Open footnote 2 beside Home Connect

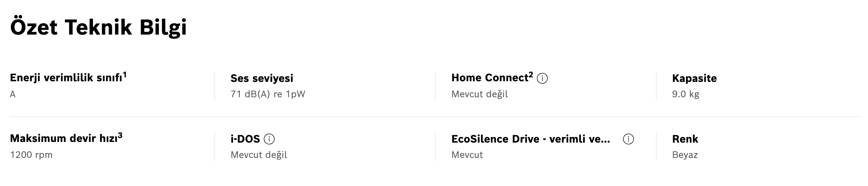pyautogui.click(x=531, y=74)
